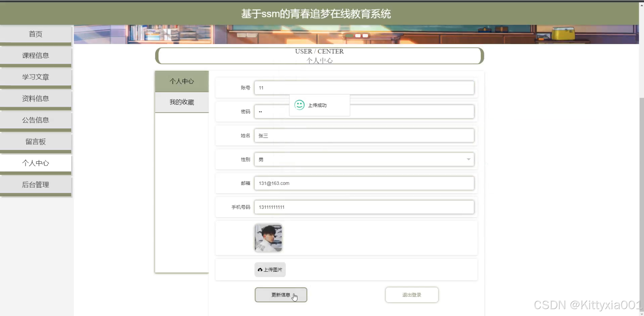Switch to 我的收藏 tab

(182, 102)
